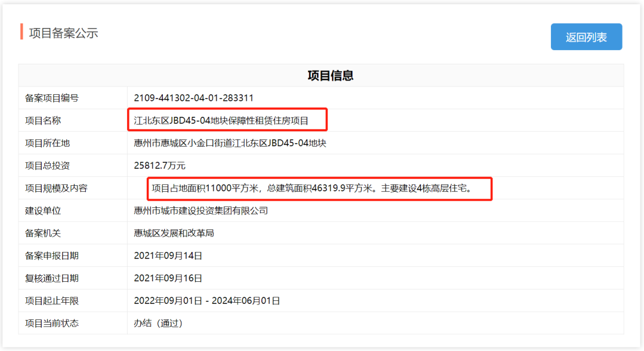
Task: Select project name 江北东区JBD45-04地块保障性租赁住房项目
Action: pos(221,121)
